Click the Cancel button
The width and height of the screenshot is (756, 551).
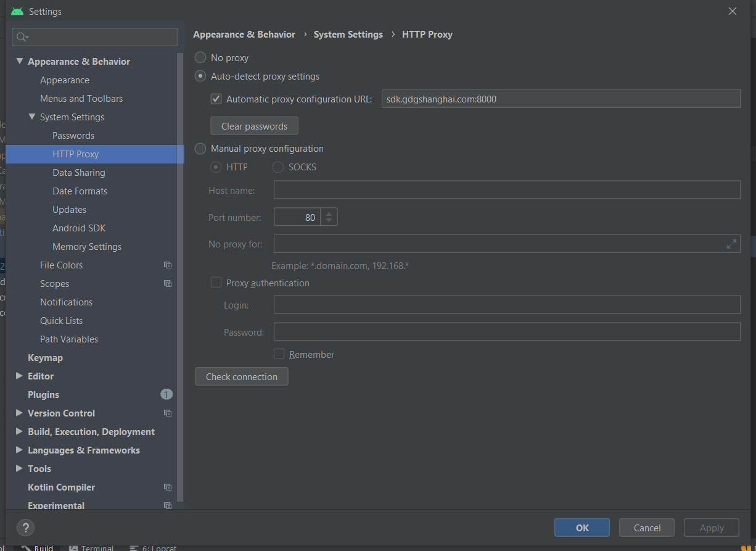coord(647,528)
